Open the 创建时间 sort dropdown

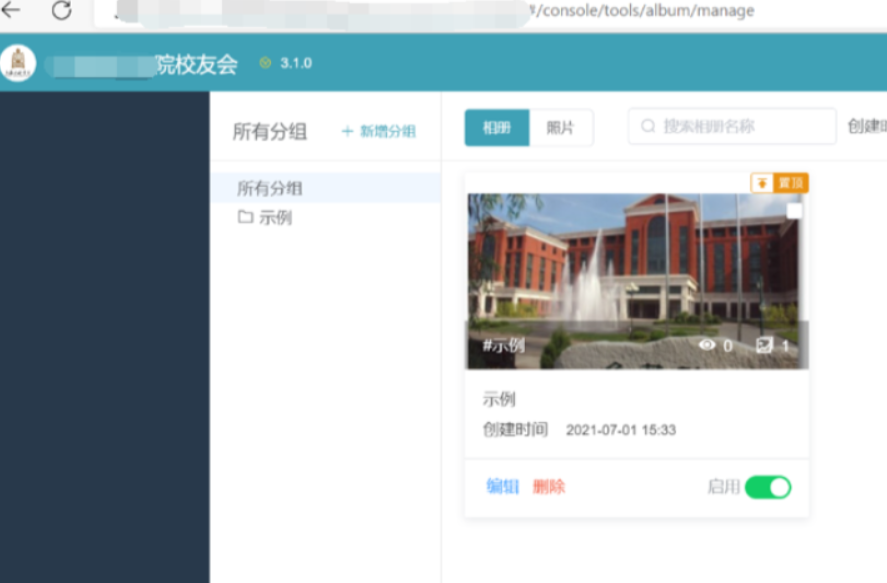click(866, 127)
